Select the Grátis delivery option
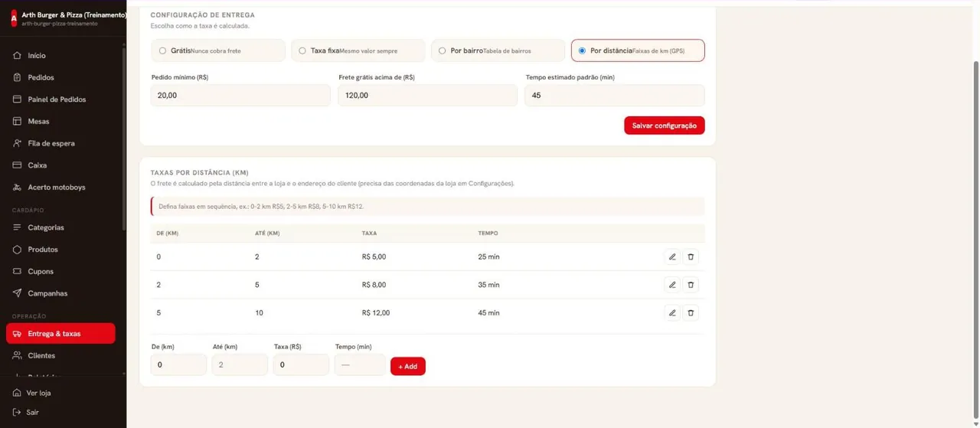The width and height of the screenshot is (980, 428). pyautogui.click(x=218, y=51)
